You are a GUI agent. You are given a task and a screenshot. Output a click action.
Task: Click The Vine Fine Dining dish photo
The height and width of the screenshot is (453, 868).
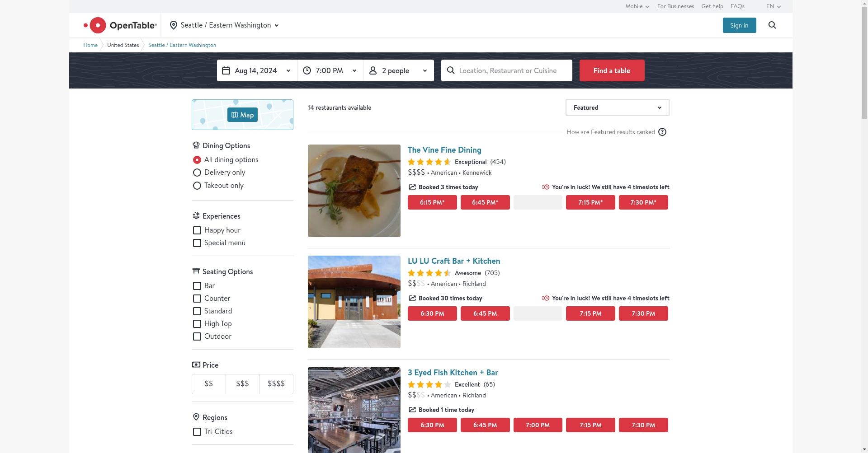354,191
